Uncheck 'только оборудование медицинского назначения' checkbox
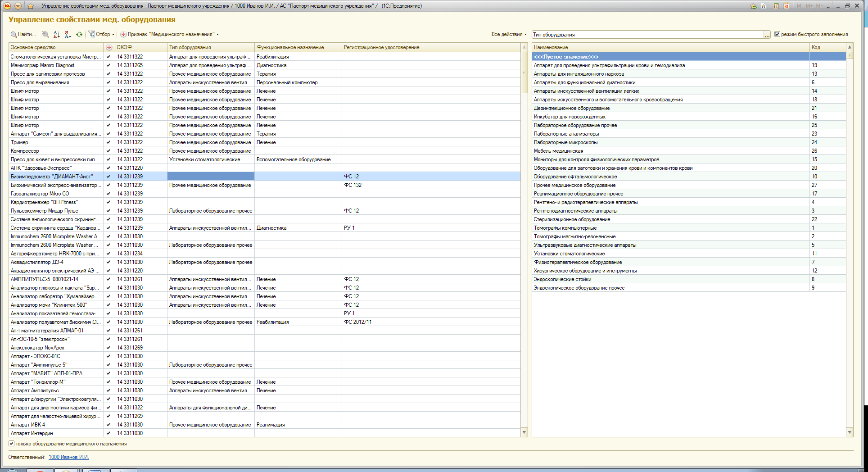This screenshot has height=472, width=868. pos(12,444)
